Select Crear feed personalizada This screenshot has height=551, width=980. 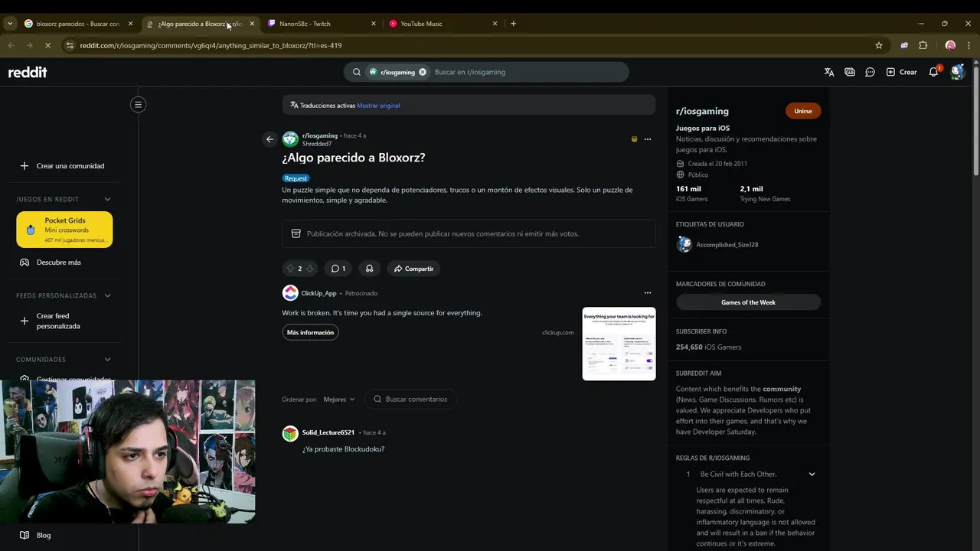tap(64, 321)
